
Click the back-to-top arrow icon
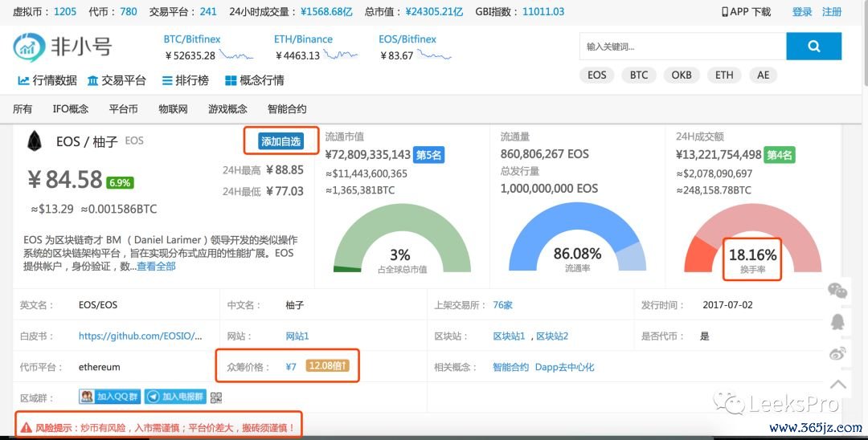pos(837,384)
